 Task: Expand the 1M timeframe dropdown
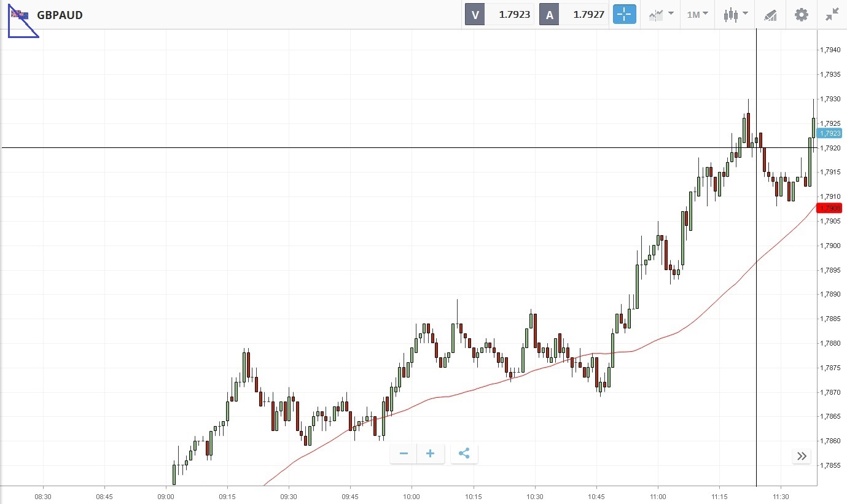[x=697, y=15]
